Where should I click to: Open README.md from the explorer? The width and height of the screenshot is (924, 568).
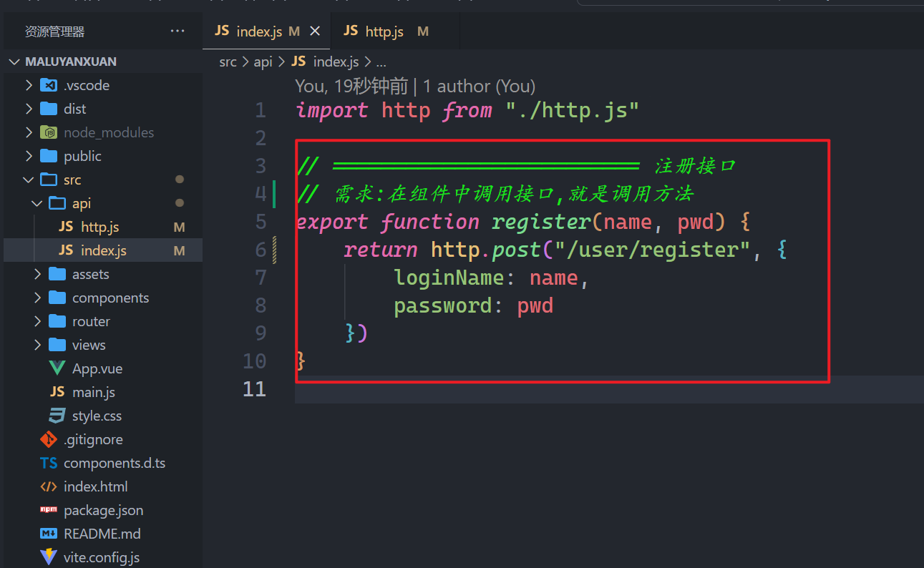click(102, 534)
